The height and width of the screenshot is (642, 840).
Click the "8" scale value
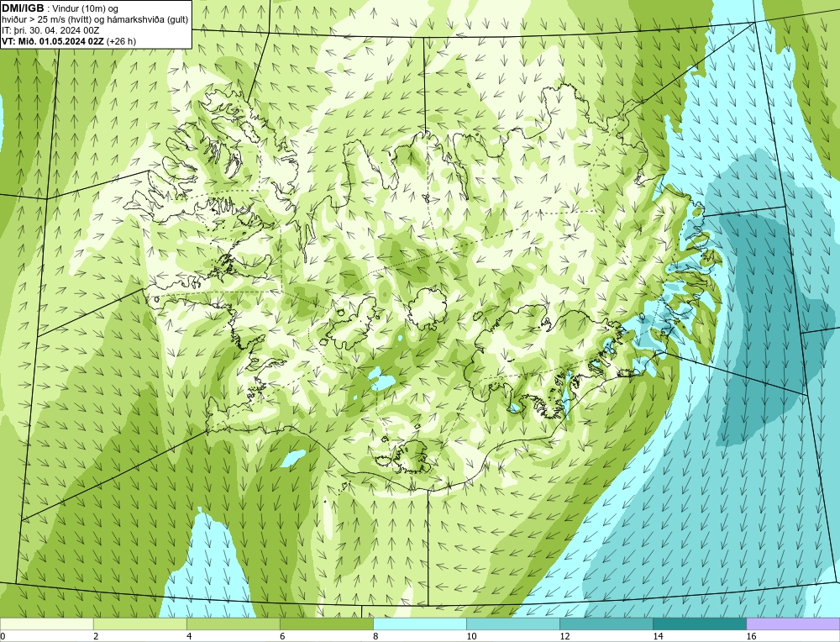pyautogui.click(x=375, y=636)
